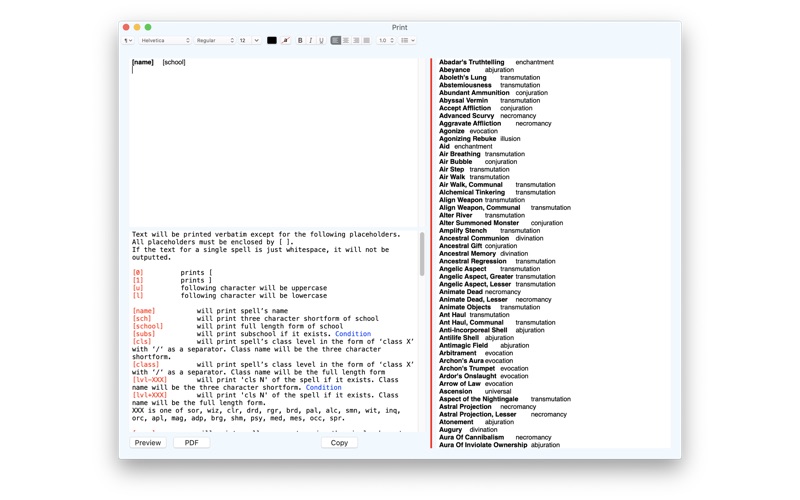The height and width of the screenshot is (500, 800).
Task: Select Align Weapon, Communal in preview
Action: (x=480, y=208)
